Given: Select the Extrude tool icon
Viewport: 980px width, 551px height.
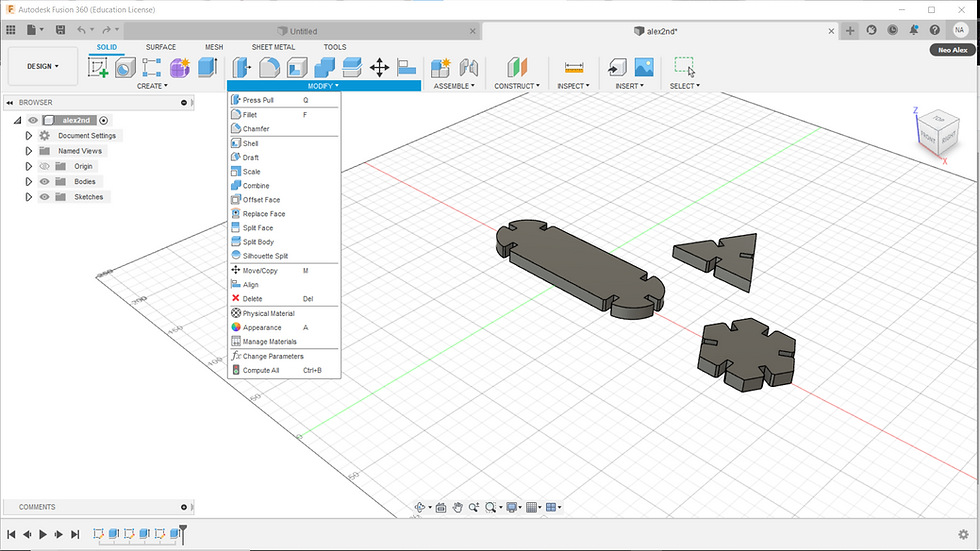Looking at the screenshot, I should coord(207,67).
